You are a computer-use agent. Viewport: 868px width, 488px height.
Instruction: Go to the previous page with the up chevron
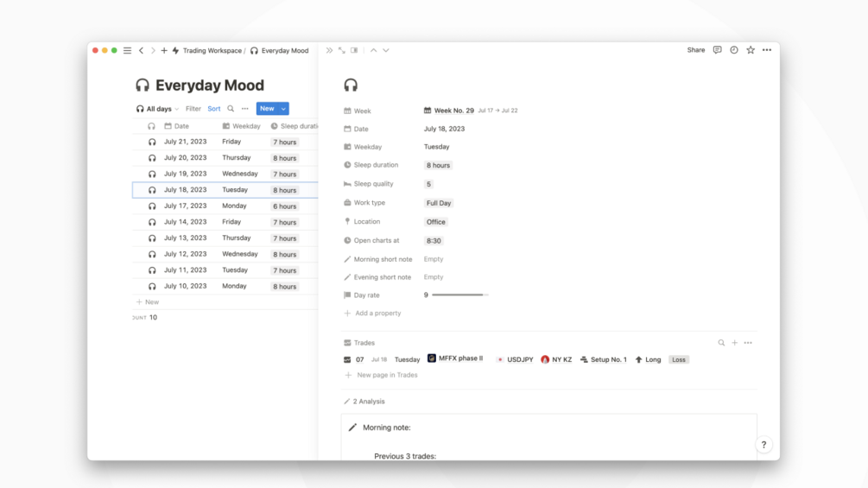pos(374,50)
